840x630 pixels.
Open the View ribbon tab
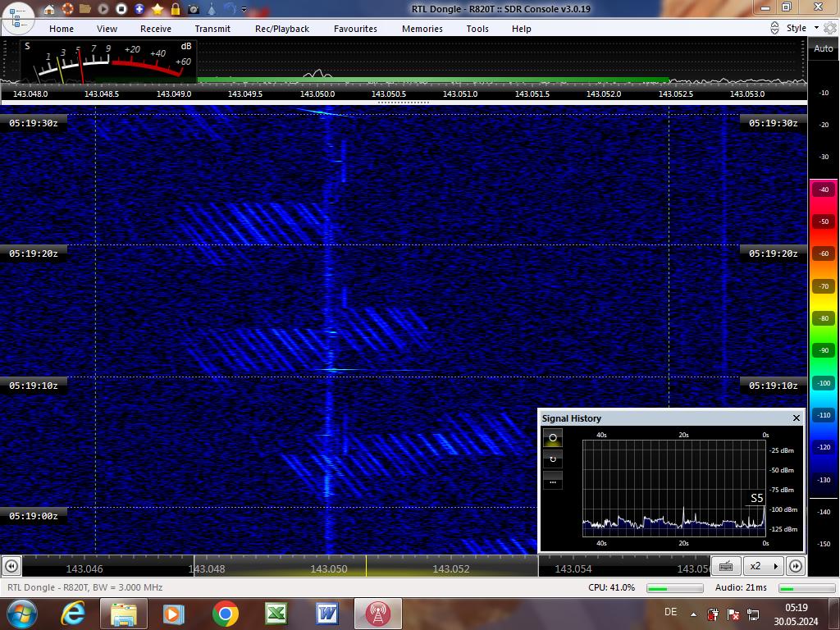coord(107,29)
